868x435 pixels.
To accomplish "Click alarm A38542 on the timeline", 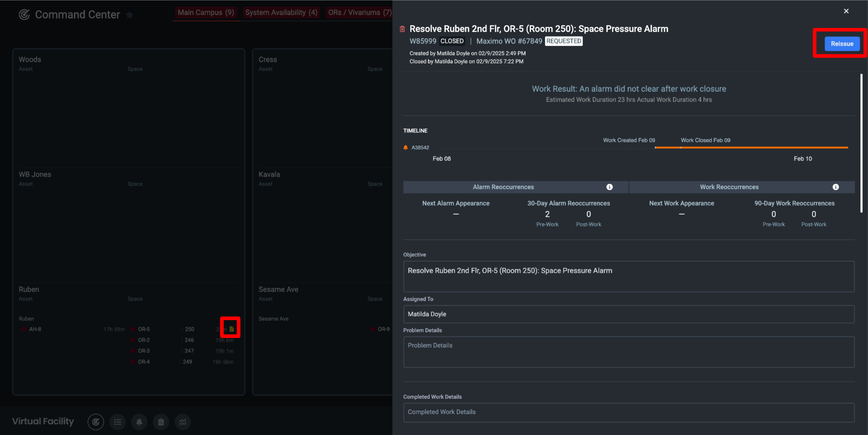I will tap(419, 147).
